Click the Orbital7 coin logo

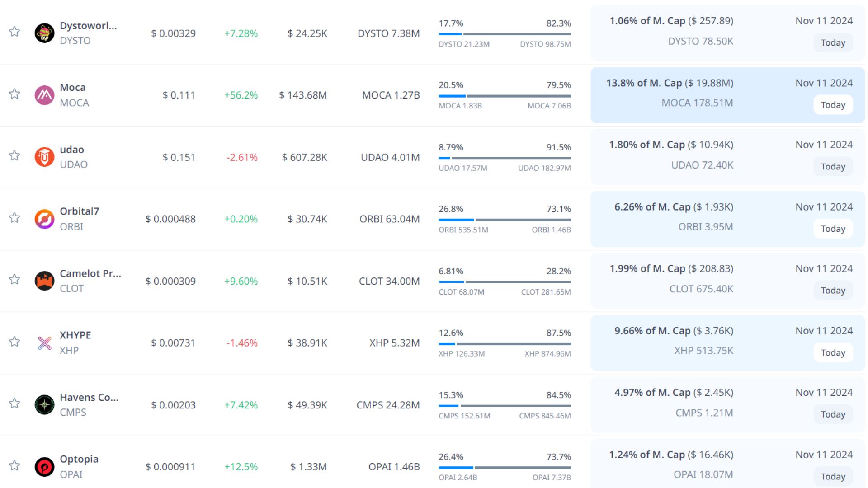click(44, 219)
